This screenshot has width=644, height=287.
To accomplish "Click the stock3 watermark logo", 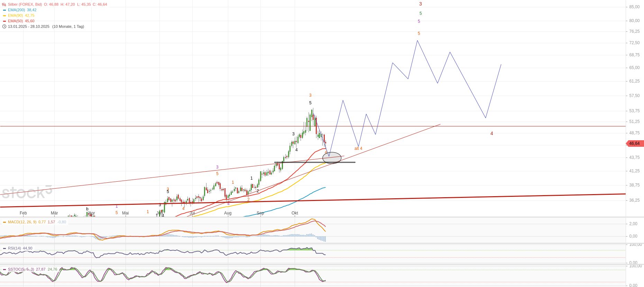I will click(27, 192).
